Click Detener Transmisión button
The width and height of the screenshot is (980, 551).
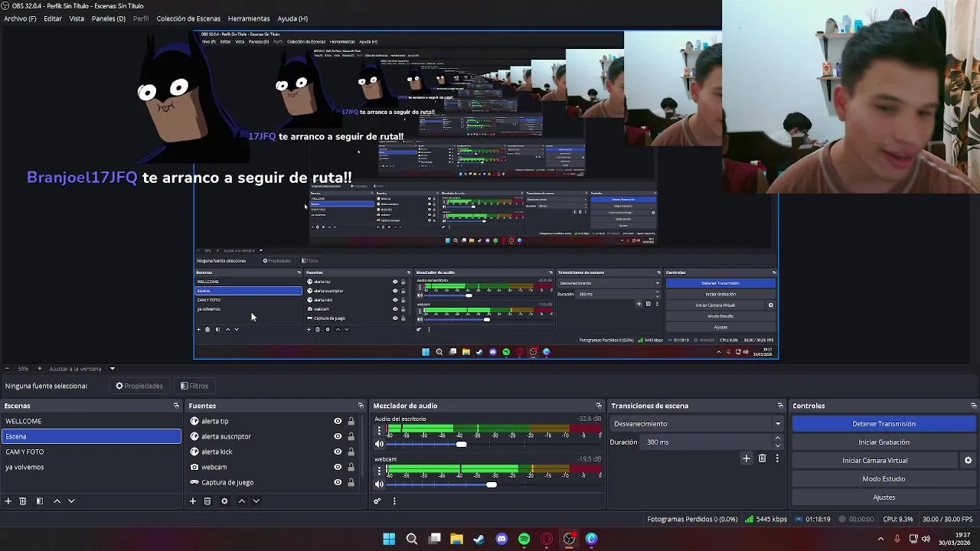884,424
